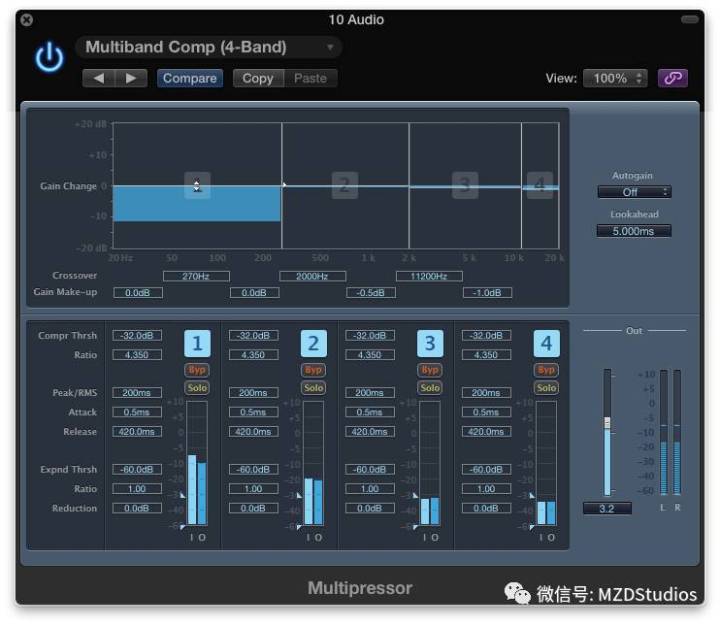720x626 pixels.
Task: Solo band 1
Action: (x=197, y=388)
